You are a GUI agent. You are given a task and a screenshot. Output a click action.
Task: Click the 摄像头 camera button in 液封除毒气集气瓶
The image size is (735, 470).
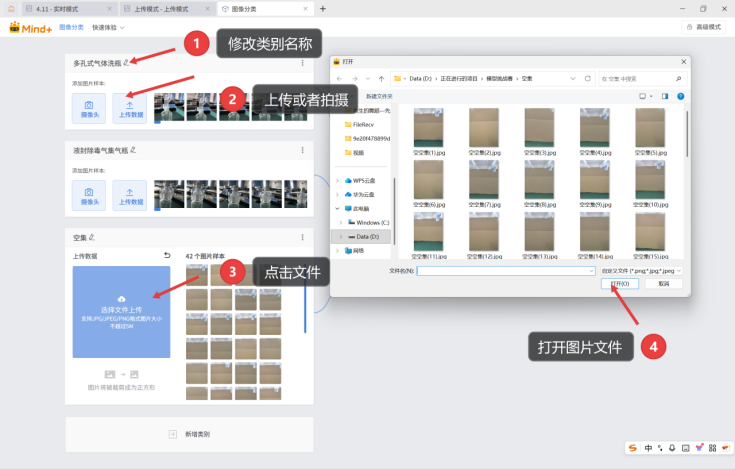coord(89,194)
